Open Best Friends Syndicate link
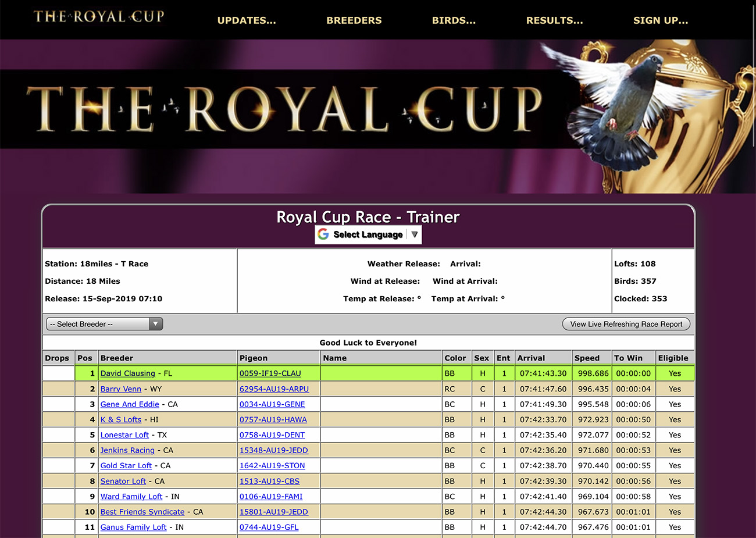 (142, 512)
